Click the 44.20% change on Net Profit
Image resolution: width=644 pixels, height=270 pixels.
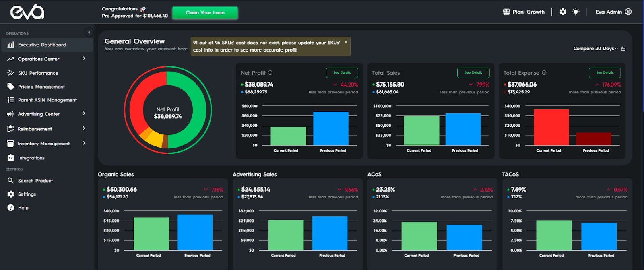coord(349,85)
